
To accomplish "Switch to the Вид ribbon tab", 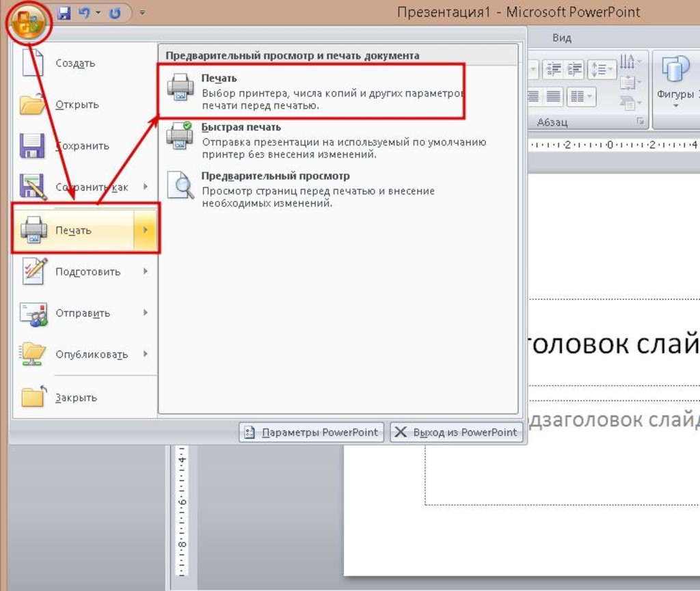I will pyautogui.click(x=562, y=38).
